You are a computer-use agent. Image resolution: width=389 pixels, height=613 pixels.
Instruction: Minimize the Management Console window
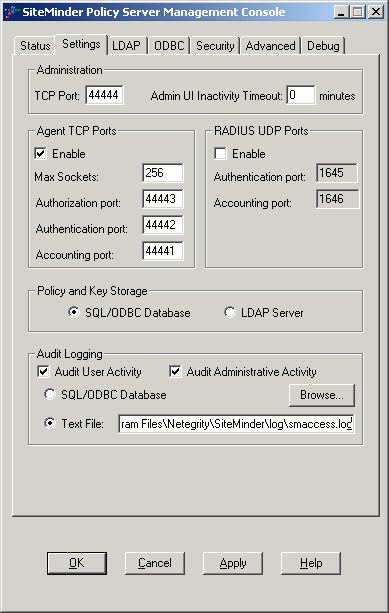[x=341, y=12]
